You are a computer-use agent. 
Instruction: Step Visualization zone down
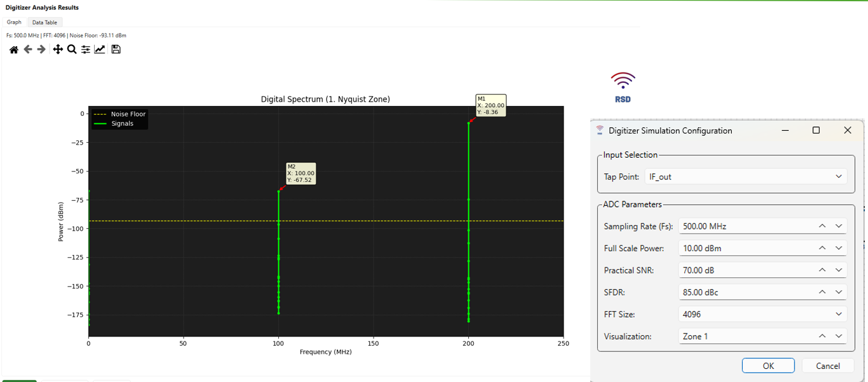pos(839,336)
